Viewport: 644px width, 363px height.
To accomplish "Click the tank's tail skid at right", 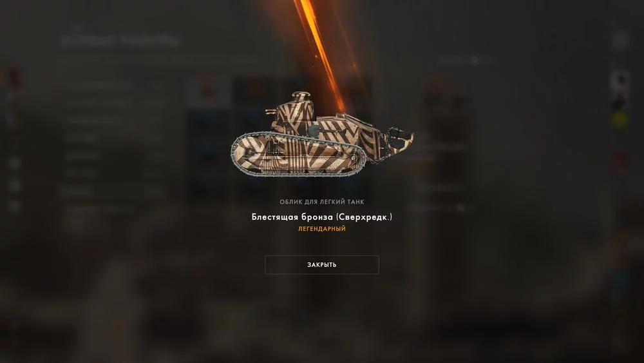I will coord(396,141).
